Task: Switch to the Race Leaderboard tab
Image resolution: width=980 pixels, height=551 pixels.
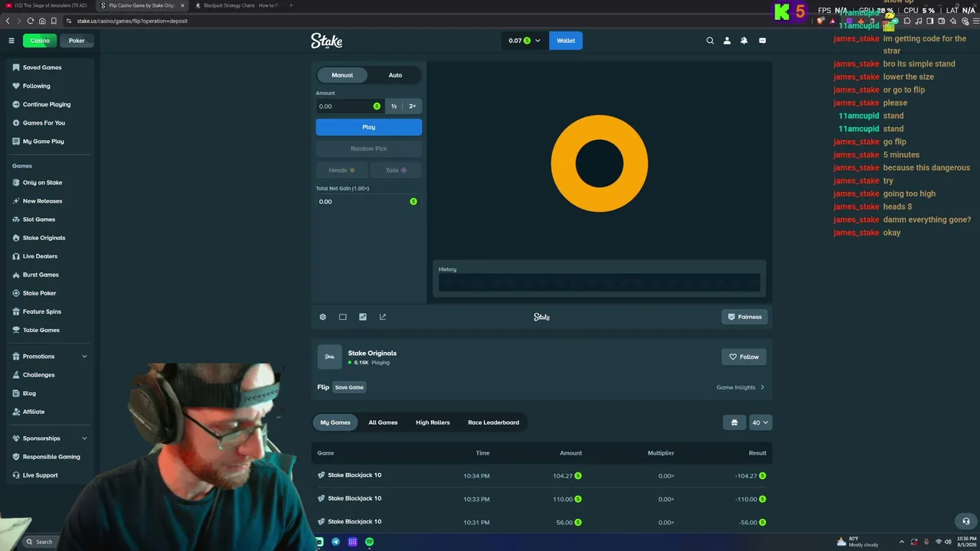Action: pyautogui.click(x=493, y=422)
